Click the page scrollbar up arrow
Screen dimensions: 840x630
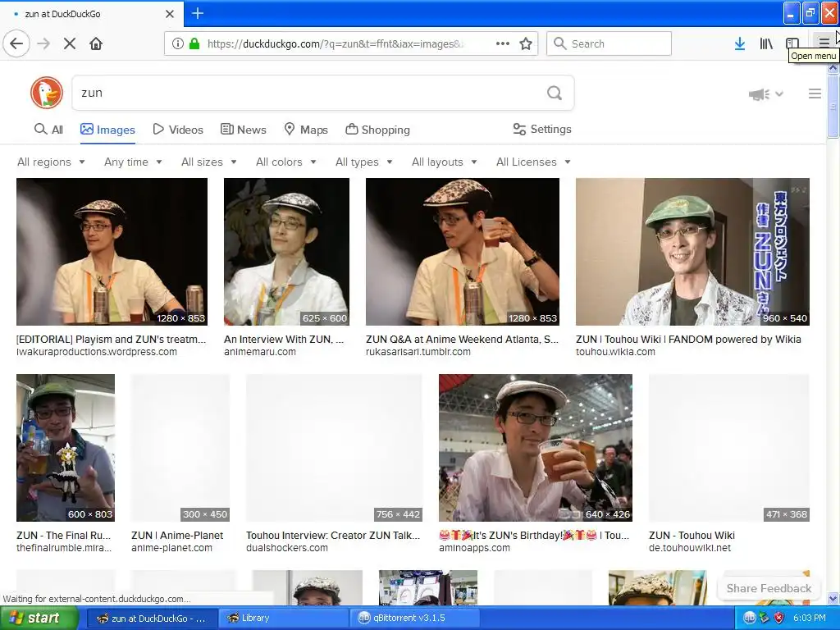pos(833,68)
